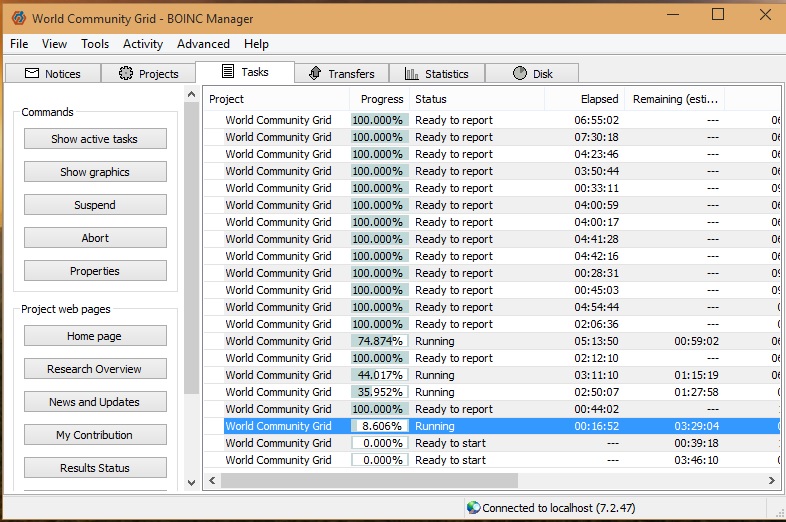Open the Activity menu
This screenshot has width=786, height=522.
(143, 44)
